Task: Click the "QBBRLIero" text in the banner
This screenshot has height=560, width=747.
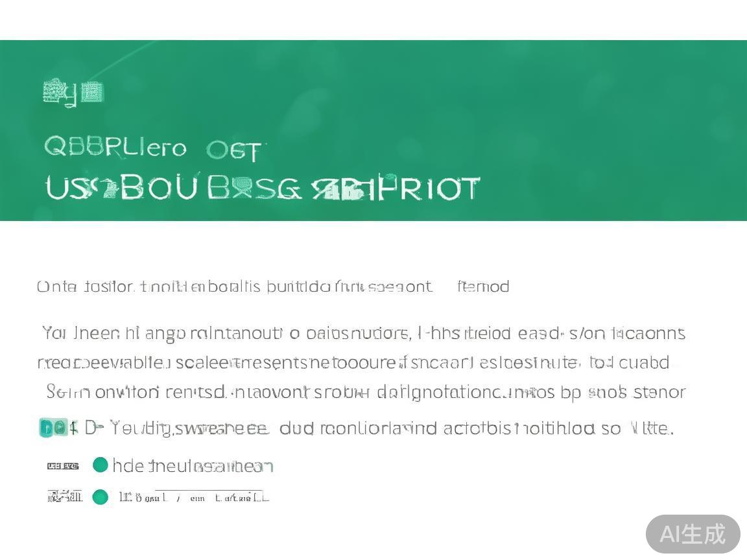Action: (x=115, y=148)
